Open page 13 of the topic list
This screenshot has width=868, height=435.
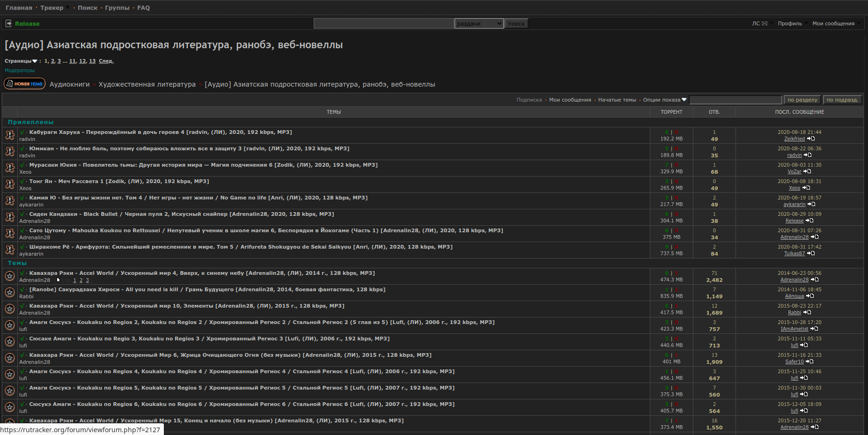(92, 61)
